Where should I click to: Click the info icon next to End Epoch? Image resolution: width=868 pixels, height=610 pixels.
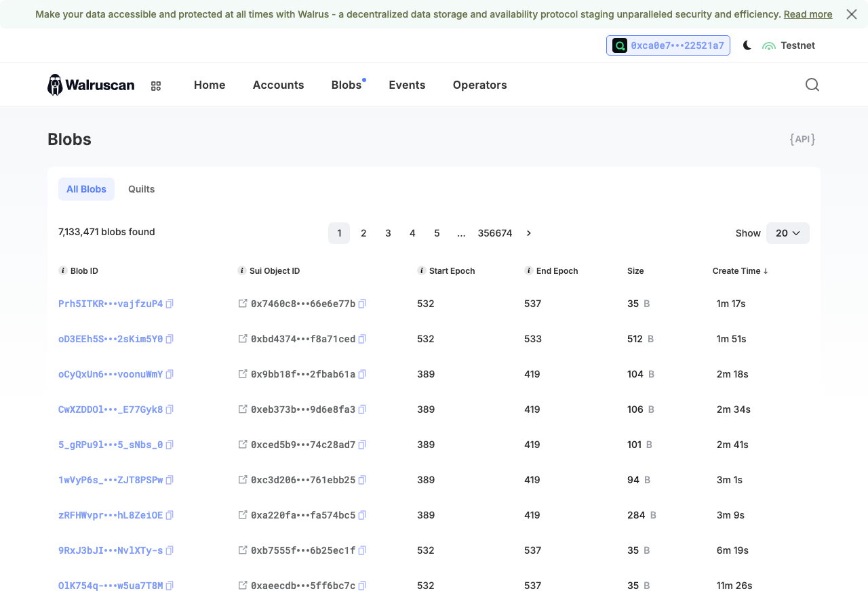pos(529,271)
